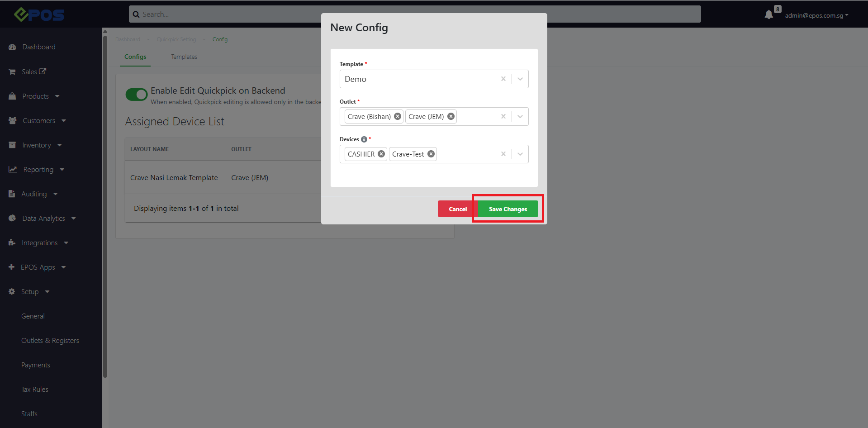Remove Crave (Bishan) outlet tag

coord(398,116)
